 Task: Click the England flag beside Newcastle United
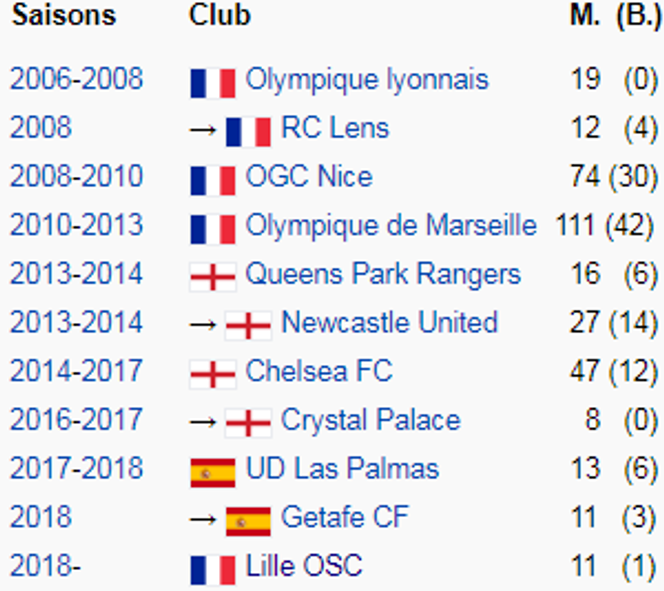click(x=248, y=326)
